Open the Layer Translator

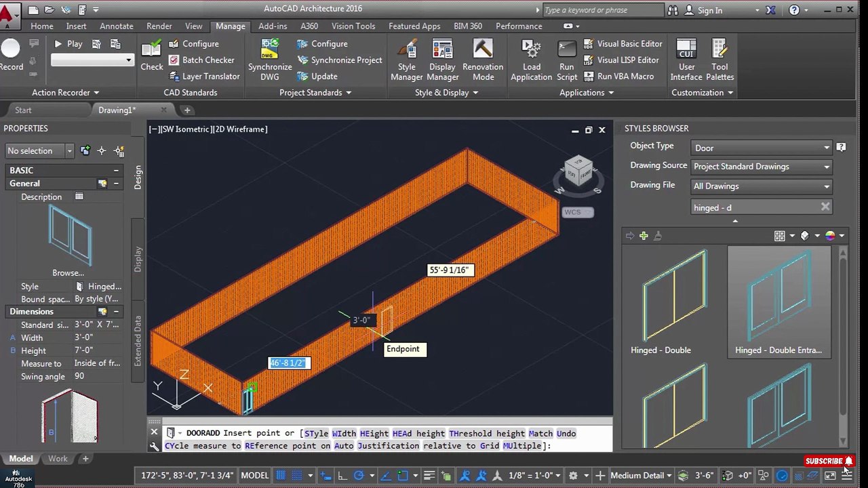(204, 76)
